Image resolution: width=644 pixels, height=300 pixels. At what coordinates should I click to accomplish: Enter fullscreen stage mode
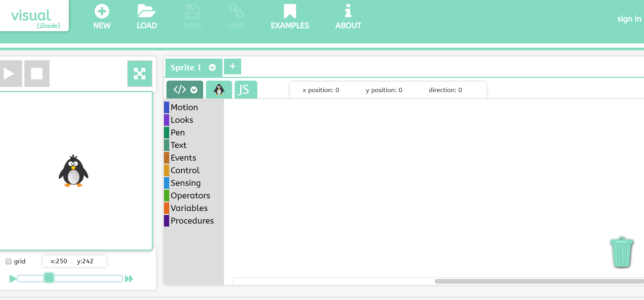click(x=140, y=73)
